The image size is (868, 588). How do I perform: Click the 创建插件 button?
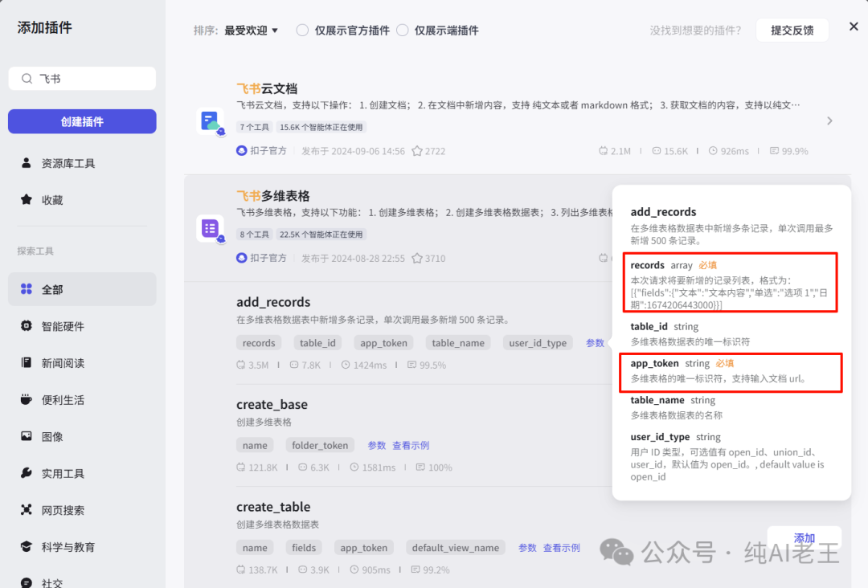(82, 121)
